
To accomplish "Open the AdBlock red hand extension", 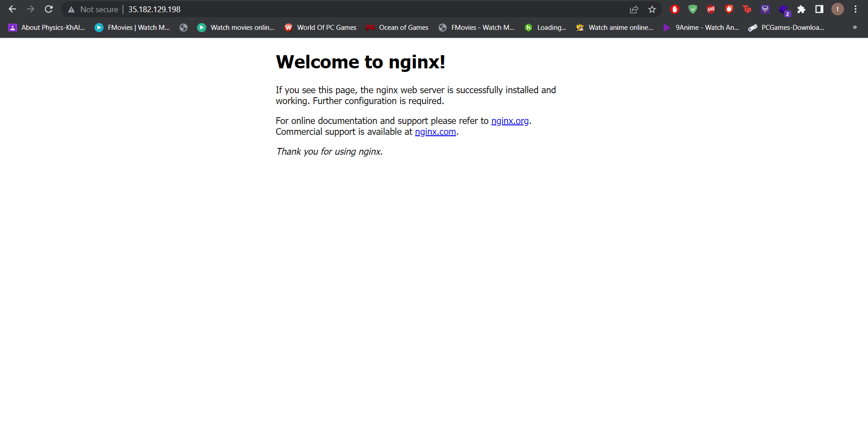I will 675,9.
